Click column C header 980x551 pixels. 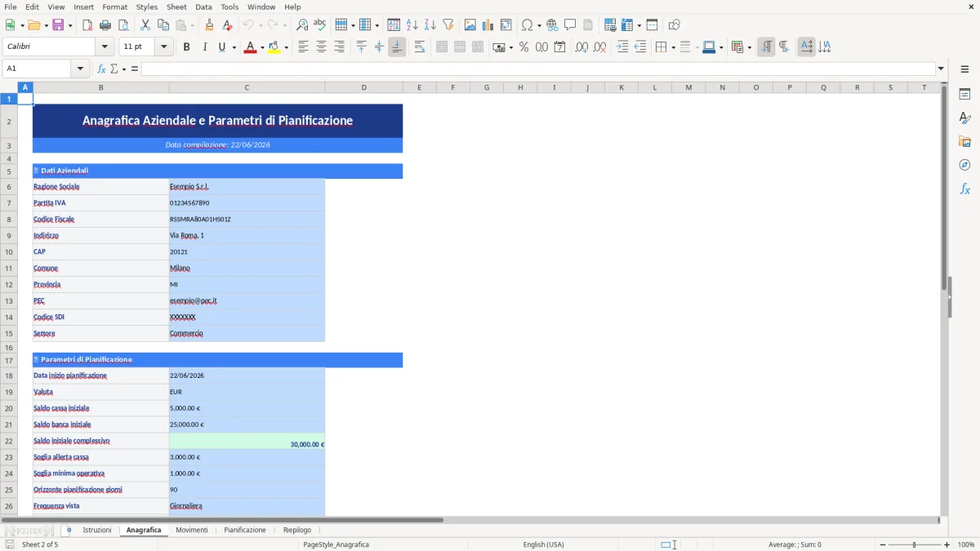(x=247, y=87)
